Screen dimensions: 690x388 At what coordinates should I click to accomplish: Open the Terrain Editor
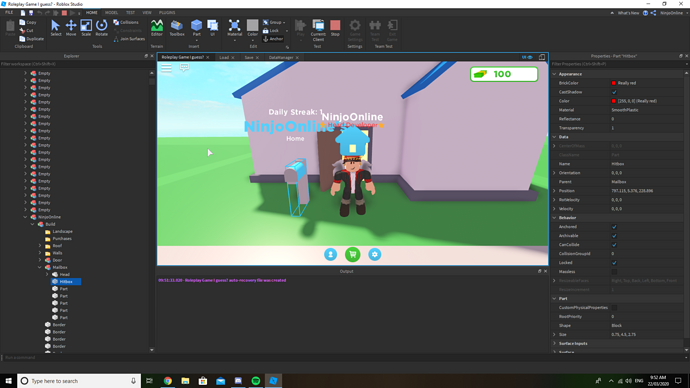[157, 28]
